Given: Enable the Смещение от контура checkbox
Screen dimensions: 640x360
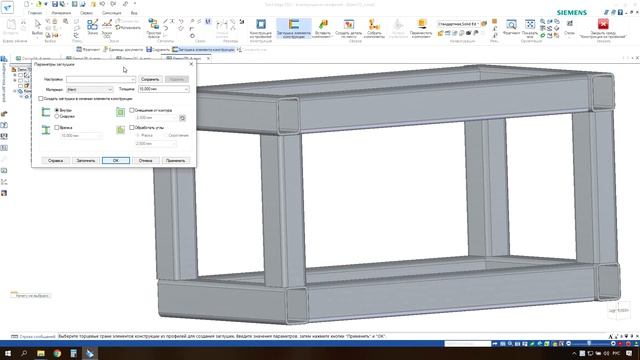Looking at the screenshot, I should point(132,110).
